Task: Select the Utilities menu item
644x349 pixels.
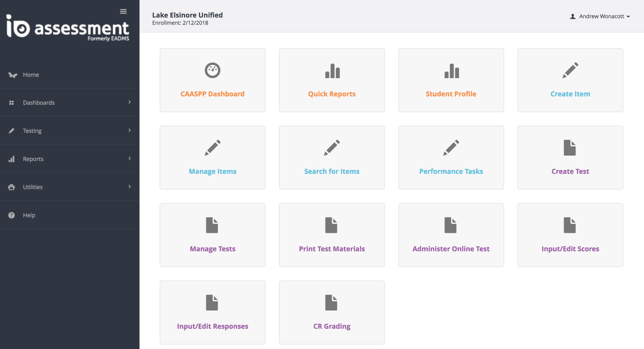Action: pos(33,187)
